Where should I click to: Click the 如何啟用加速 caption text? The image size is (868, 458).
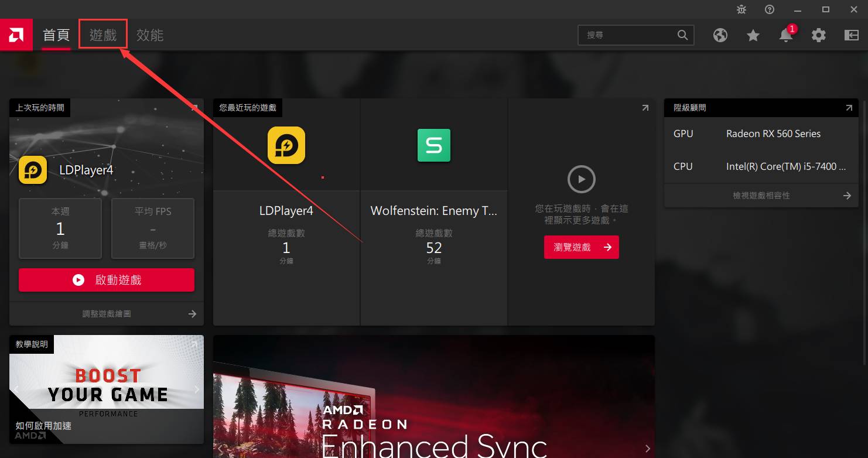[43, 426]
